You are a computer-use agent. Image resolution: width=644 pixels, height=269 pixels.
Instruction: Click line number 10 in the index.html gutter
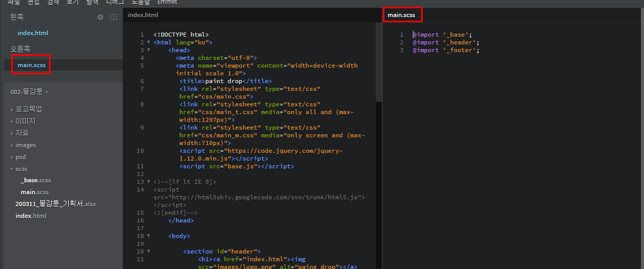click(141, 151)
